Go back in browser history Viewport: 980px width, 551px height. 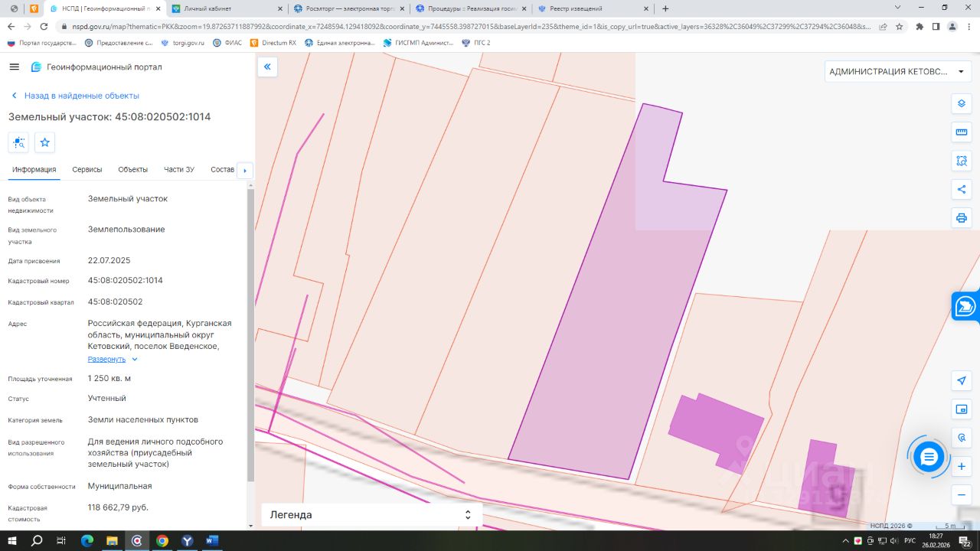11,26
